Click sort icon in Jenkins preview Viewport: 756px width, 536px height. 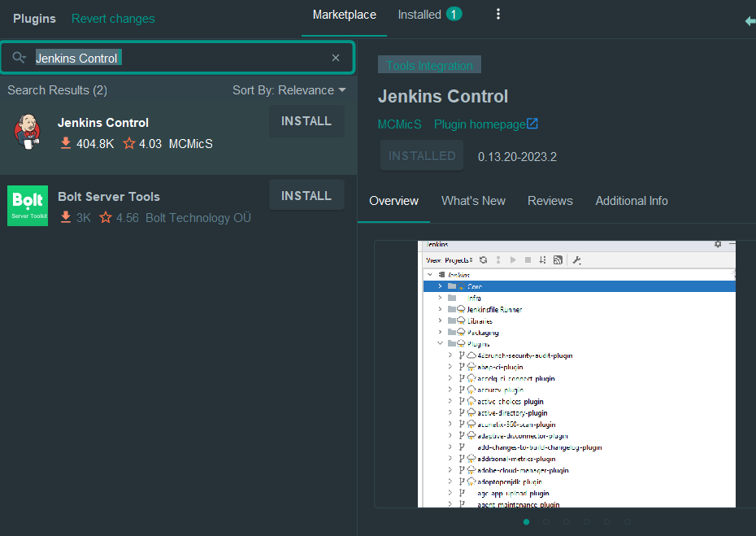coord(542,260)
